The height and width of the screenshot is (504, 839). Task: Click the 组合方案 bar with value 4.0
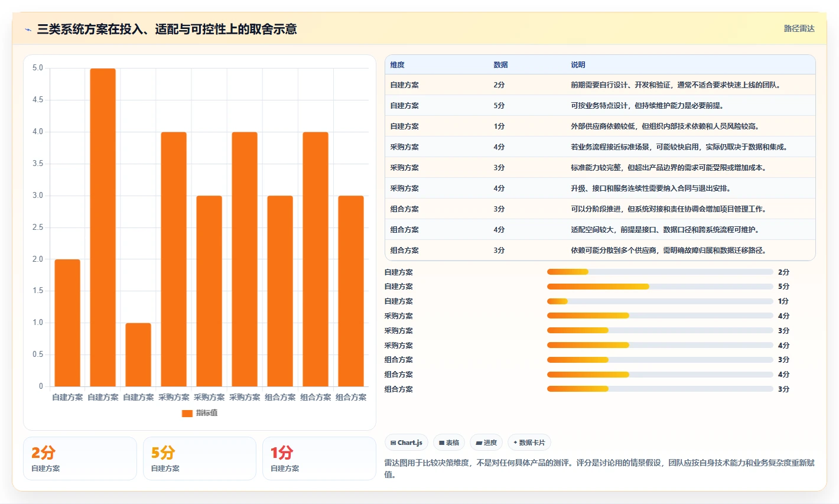pos(316,259)
